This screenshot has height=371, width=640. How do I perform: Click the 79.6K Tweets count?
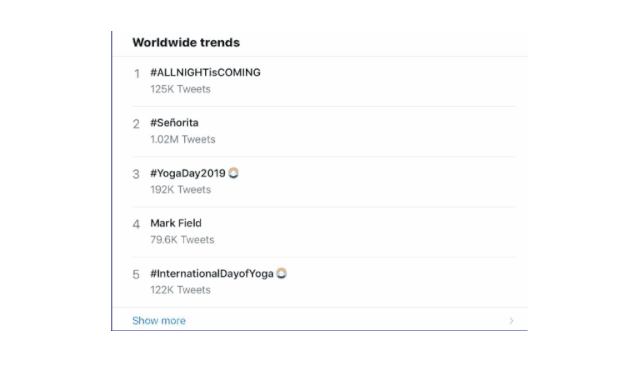tap(182, 240)
